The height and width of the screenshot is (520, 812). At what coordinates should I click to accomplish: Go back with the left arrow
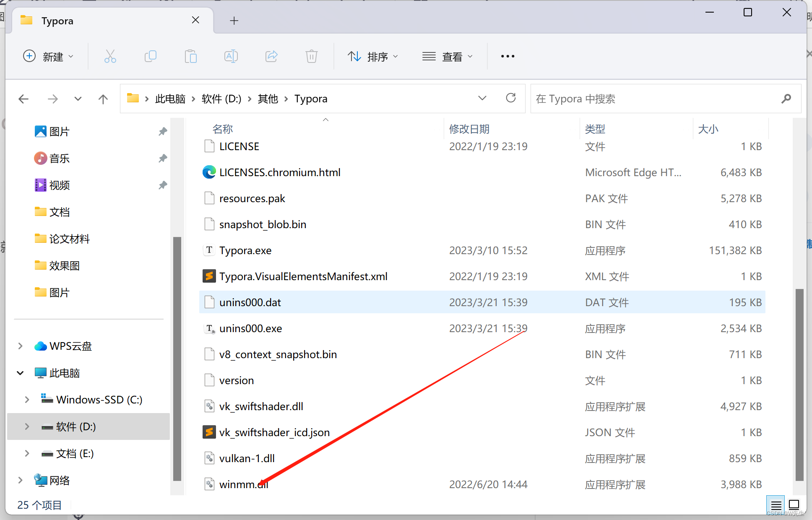24,99
